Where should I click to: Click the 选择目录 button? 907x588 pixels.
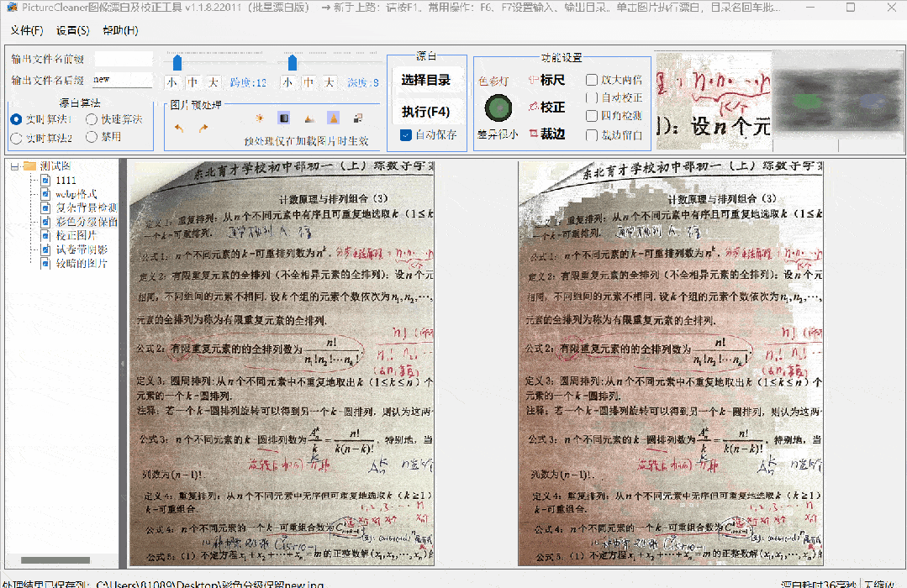tap(426, 81)
